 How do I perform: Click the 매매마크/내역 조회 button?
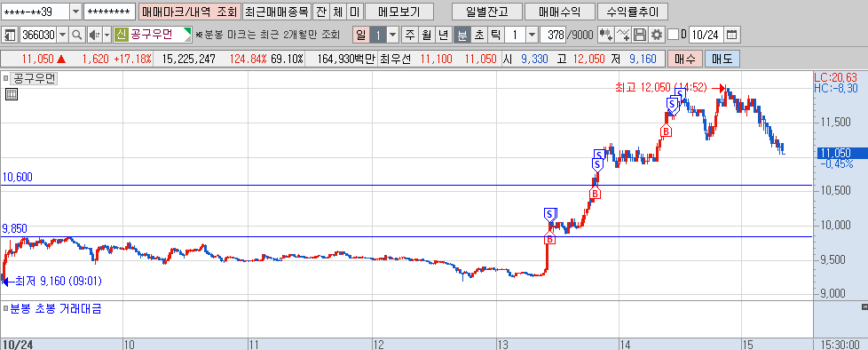[189, 11]
